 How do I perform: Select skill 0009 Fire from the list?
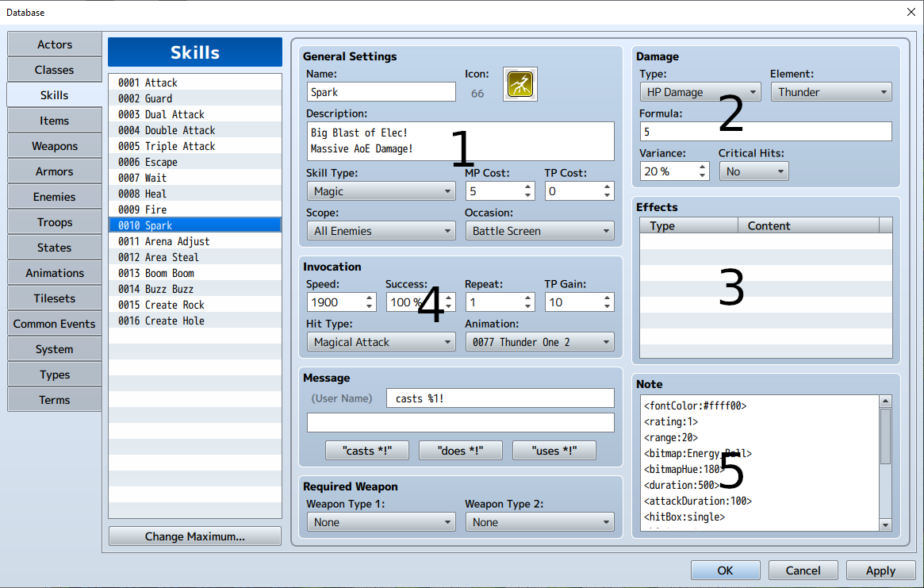tap(195, 209)
